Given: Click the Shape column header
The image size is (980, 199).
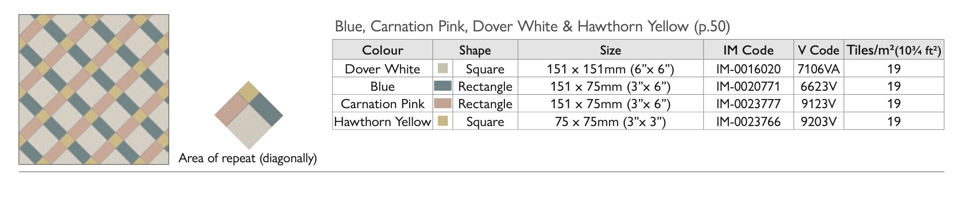Looking at the screenshot, I should (x=475, y=50).
